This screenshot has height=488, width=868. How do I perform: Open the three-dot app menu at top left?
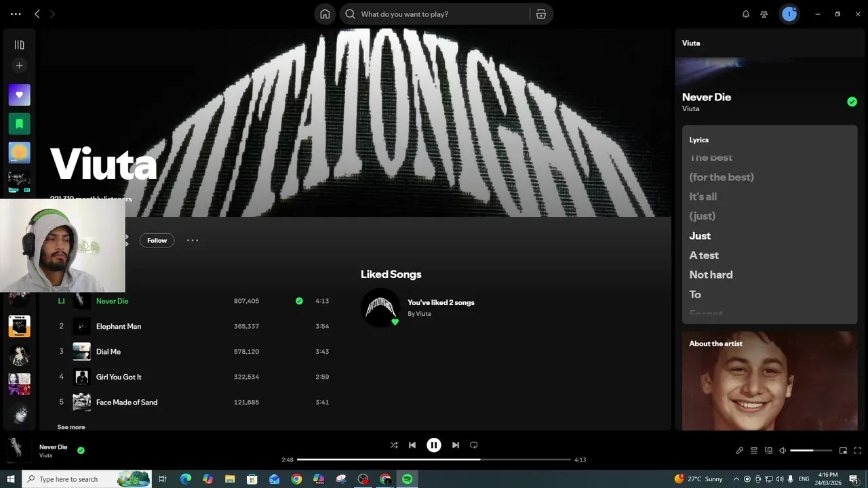tap(16, 14)
